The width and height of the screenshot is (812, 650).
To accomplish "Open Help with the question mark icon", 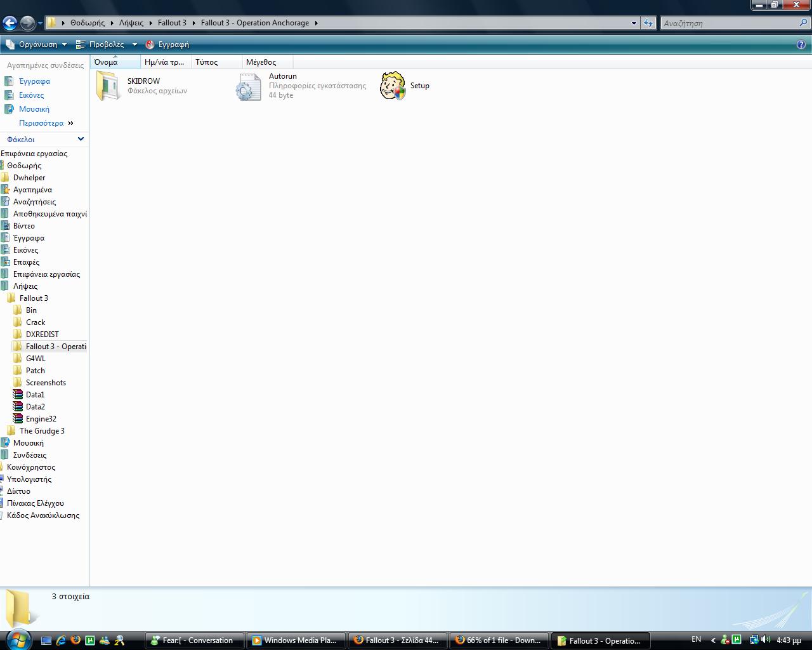I will 801,44.
